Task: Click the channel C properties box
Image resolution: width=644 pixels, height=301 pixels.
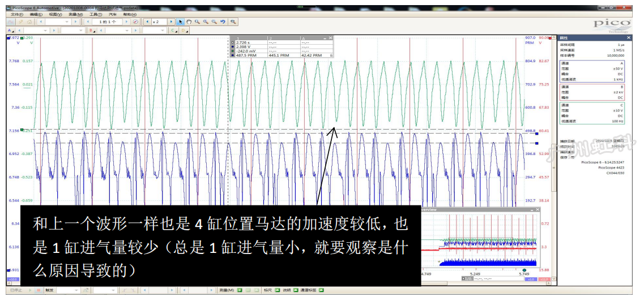Action: pyautogui.click(x=592, y=113)
